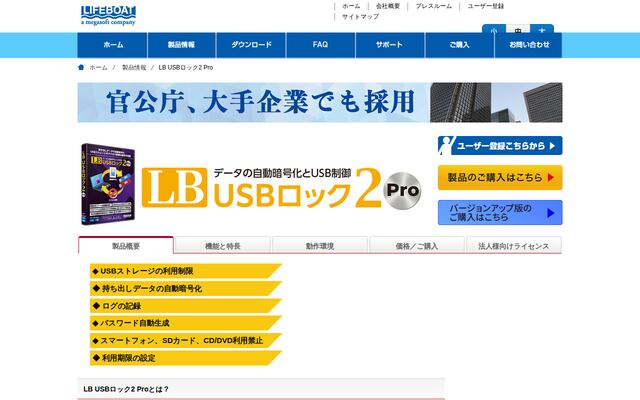Click the LIFEBOAT logo

108,16
